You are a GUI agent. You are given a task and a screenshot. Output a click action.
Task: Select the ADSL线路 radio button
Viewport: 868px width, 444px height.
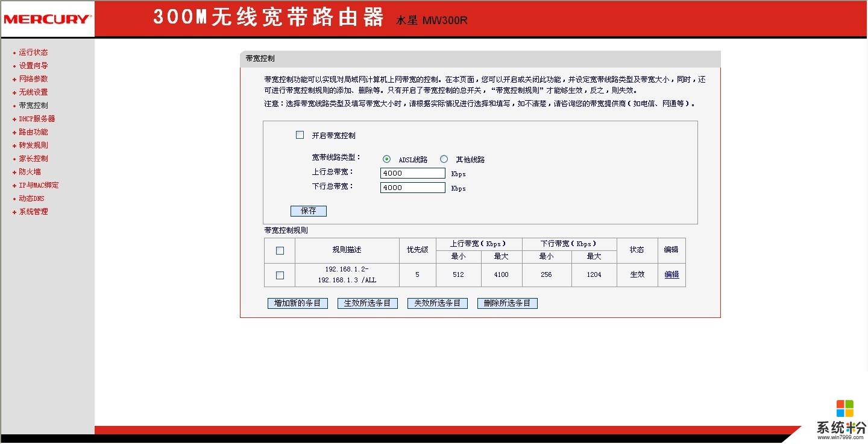(x=386, y=159)
